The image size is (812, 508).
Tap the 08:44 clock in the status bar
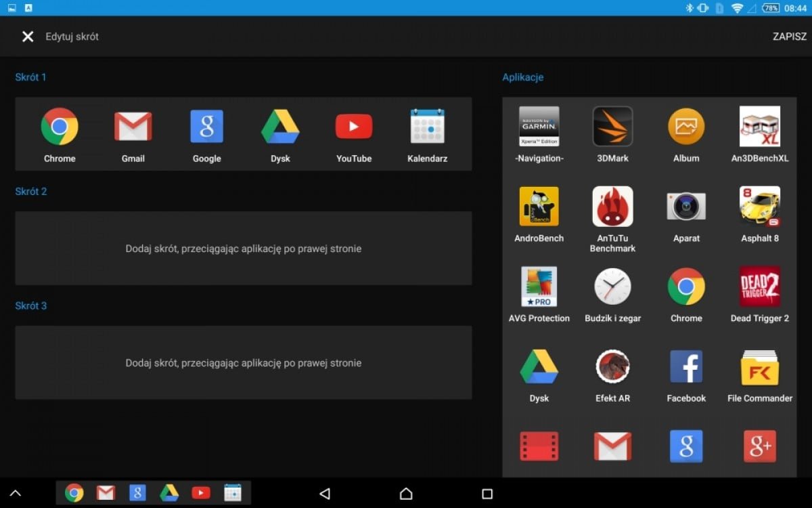coord(796,8)
